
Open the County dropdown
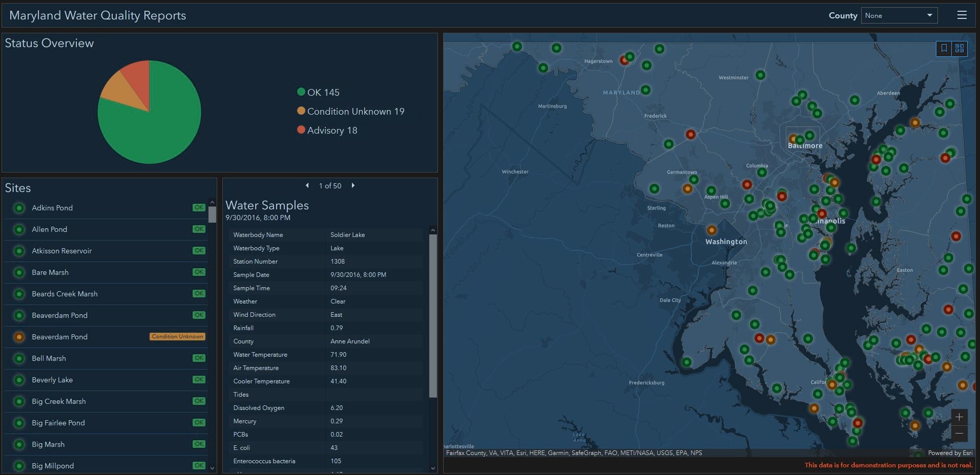(899, 15)
